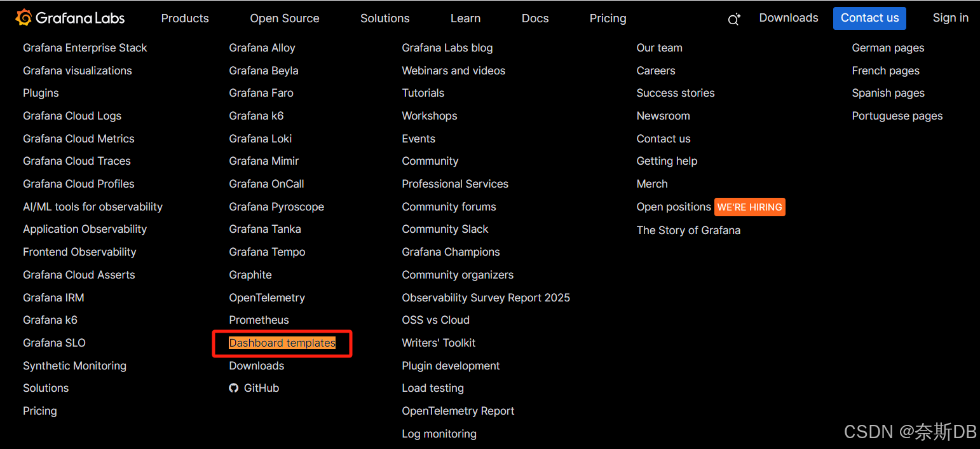Open Grafana Cloud Metrics
The height and width of the screenshot is (449, 980).
(x=79, y=139)
